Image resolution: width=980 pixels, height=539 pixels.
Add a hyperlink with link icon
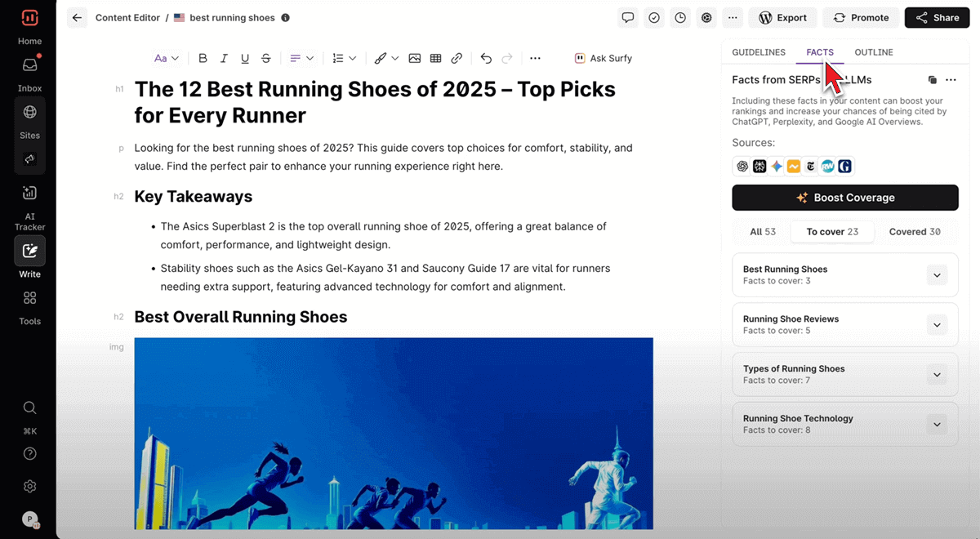pos(457,58)
